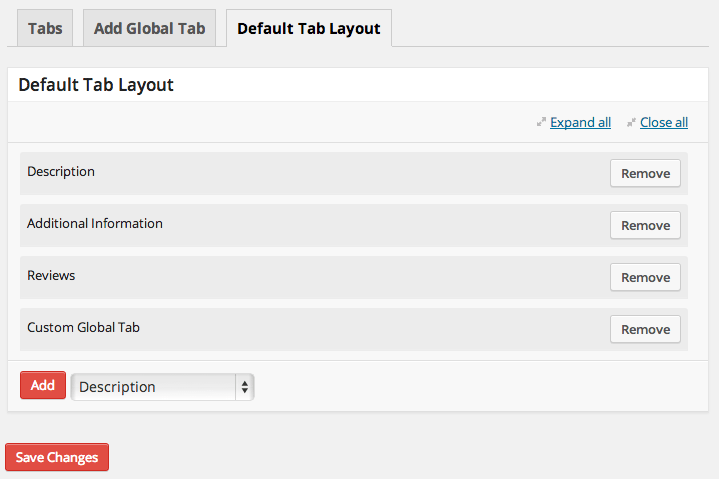
Task: Remove the Custom Global Tab row
Action: (645, 329)
